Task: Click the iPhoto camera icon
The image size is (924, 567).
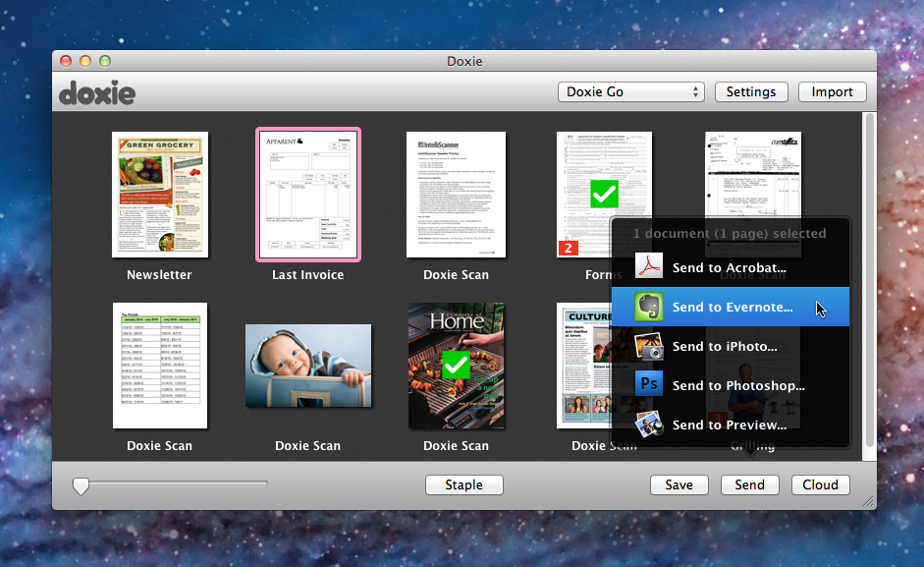Action: (x=649, y=346)
